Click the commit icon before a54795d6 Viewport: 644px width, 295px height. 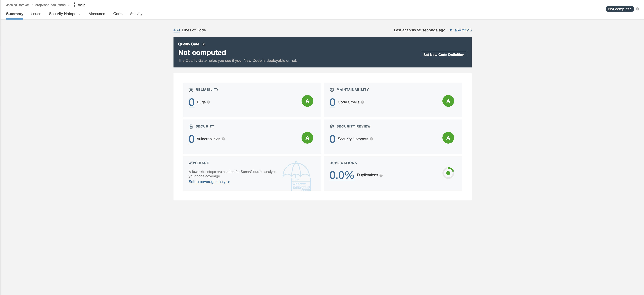click(x=451, y=30)
